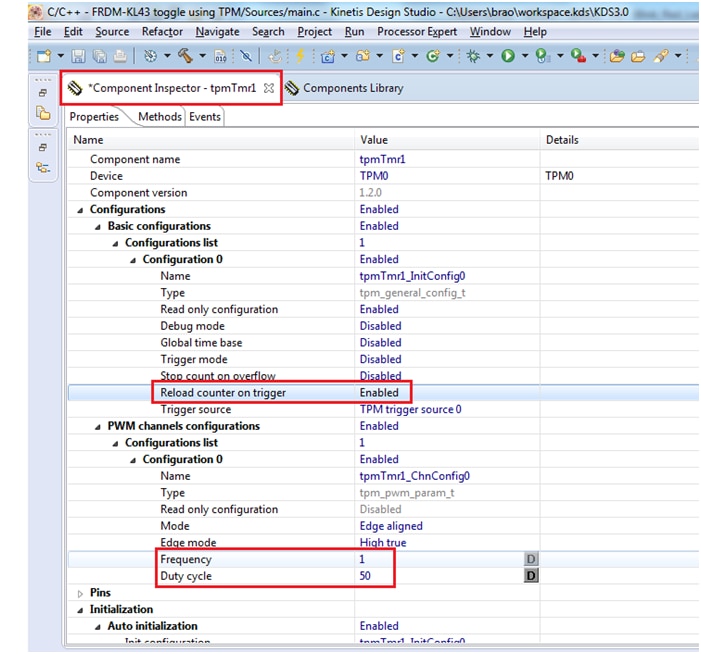Open the Refactor menu
Image resolution: width=701 pixels, height=654 pixels.
tap(162, 32)
